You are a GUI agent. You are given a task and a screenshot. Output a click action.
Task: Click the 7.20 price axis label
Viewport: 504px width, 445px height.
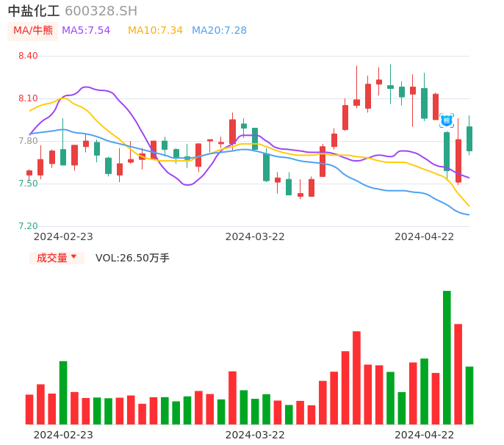pos(28,226)
